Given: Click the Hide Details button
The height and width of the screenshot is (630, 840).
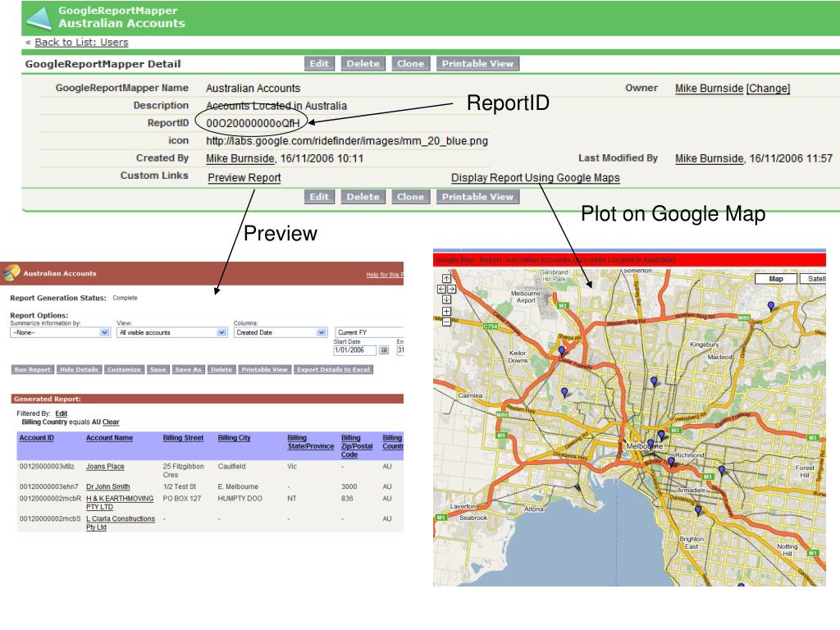Looking at the screenshot, I should pos(79,370).
